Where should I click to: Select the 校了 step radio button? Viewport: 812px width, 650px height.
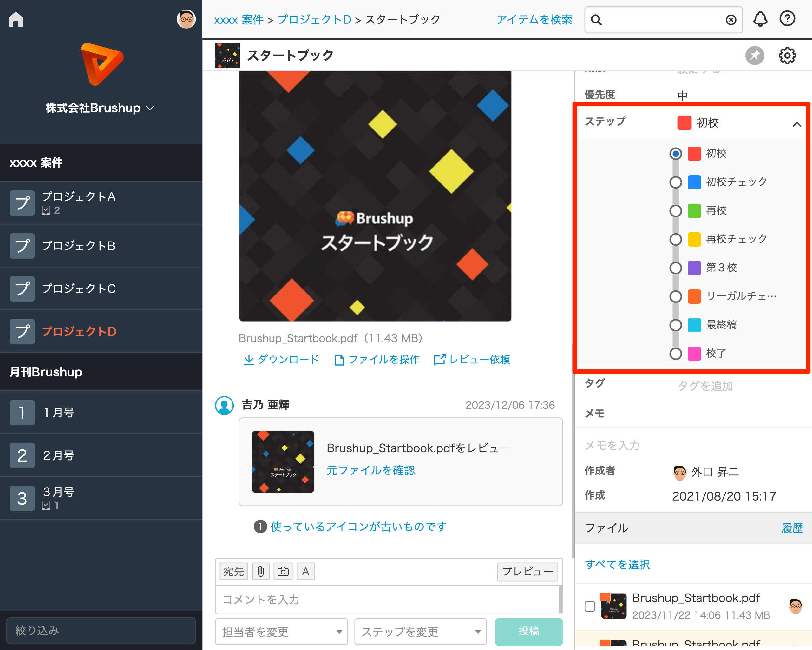[676, 354]
